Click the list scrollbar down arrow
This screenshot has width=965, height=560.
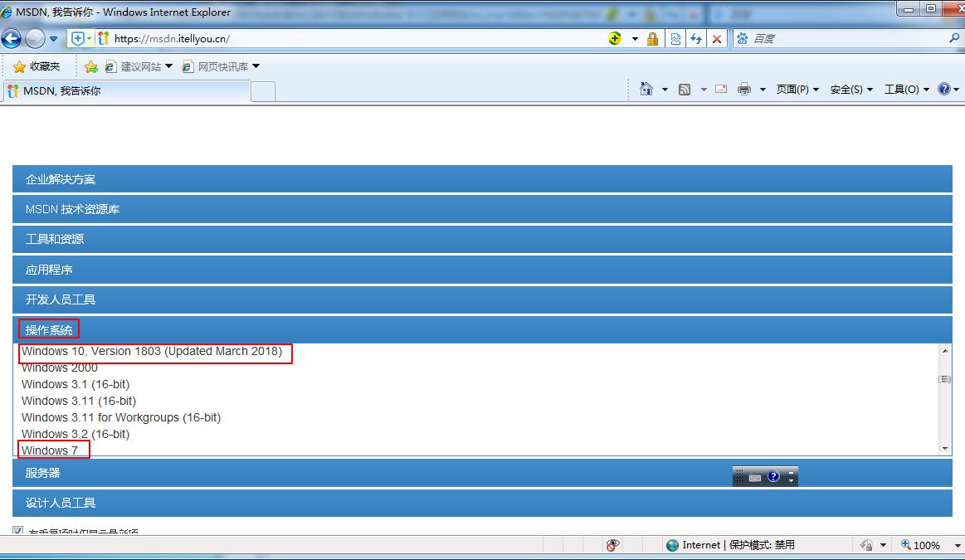[945, 449]
